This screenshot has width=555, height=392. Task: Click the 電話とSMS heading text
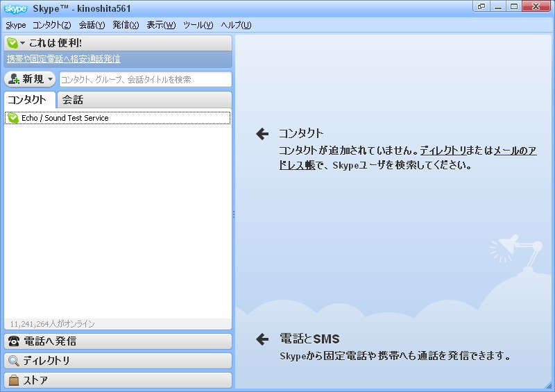tap(309, 339)
